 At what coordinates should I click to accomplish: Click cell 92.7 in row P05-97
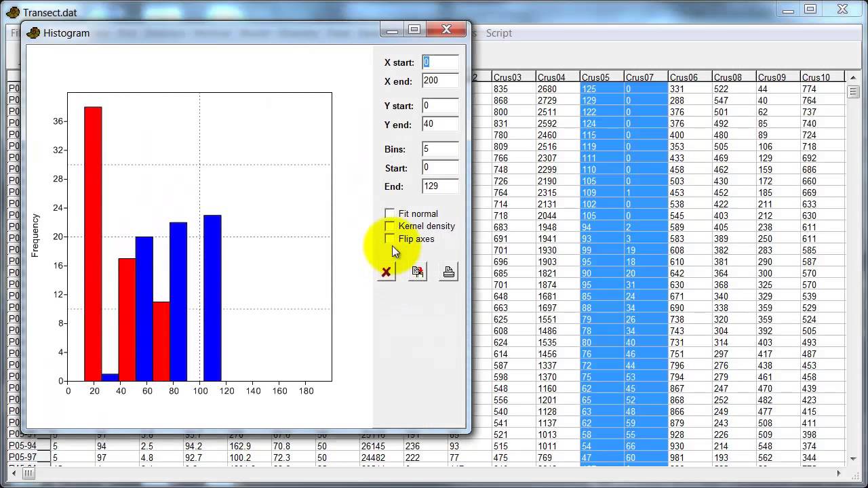pyautogui.click(x=205, y=457)
